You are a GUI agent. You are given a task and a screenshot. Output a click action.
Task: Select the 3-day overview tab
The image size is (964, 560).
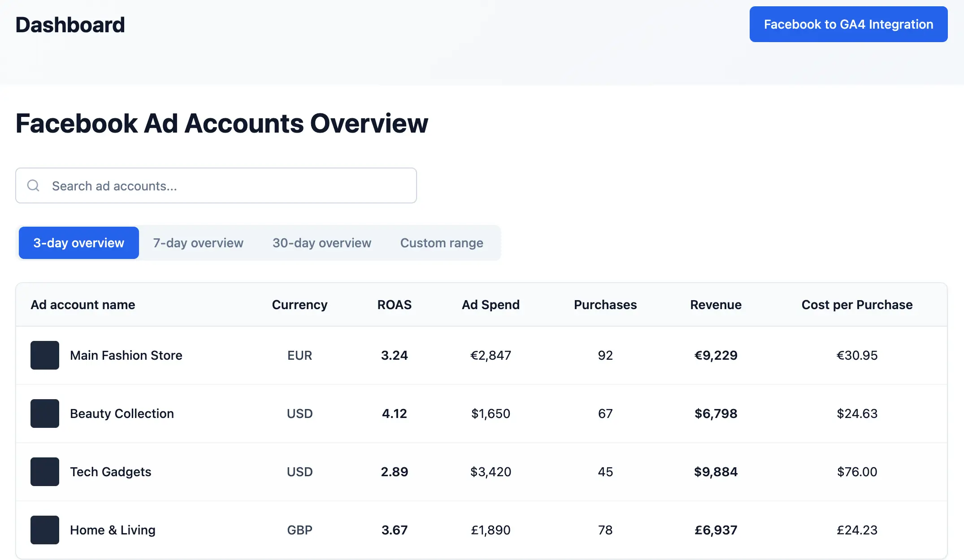coord(79,243)
